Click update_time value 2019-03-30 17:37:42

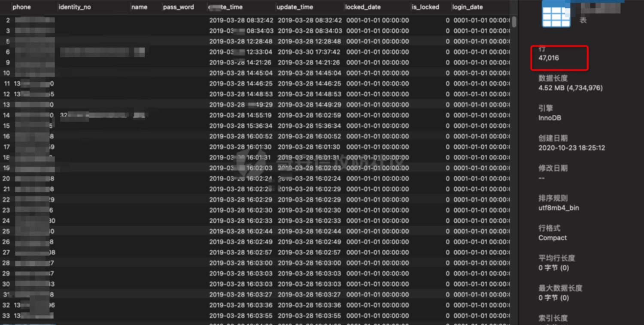tap(309, 52)
